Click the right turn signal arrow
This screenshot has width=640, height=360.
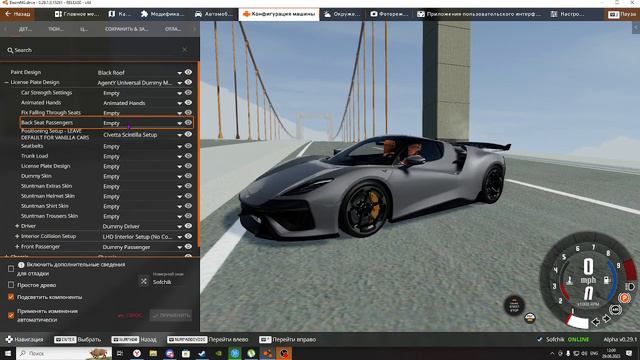pos(607,319)
